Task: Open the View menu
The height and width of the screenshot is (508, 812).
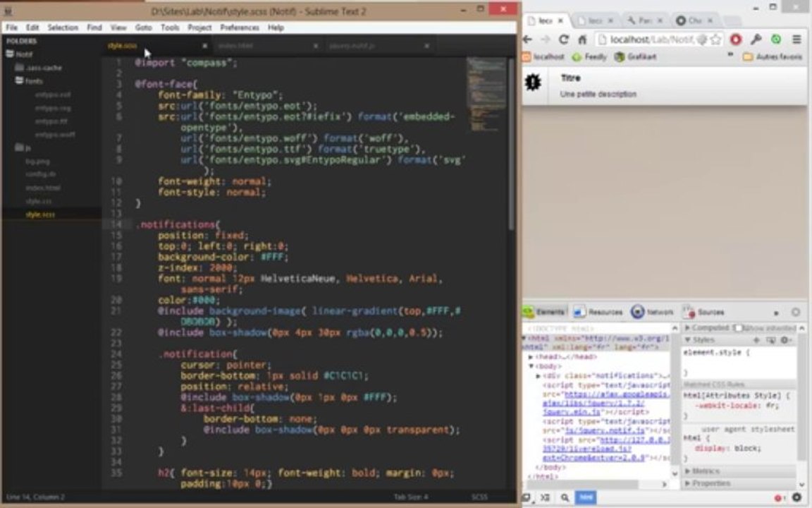Action: pyautogui.click(x=118, y=28)
